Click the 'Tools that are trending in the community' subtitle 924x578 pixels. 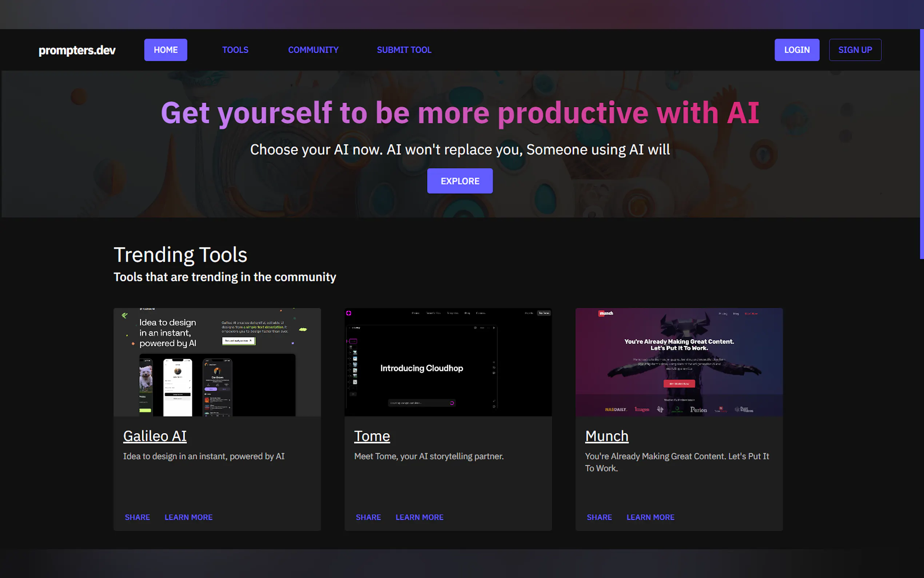(x=225, y=277)
